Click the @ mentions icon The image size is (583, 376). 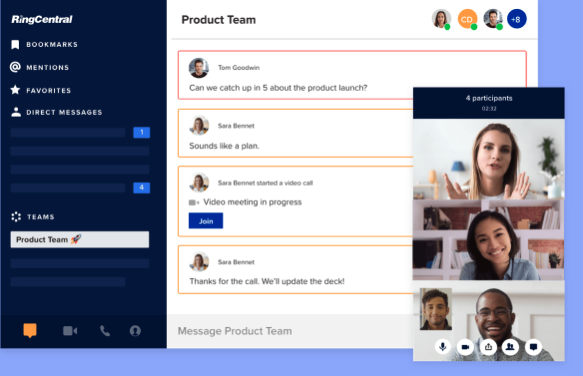pos(15,67)
